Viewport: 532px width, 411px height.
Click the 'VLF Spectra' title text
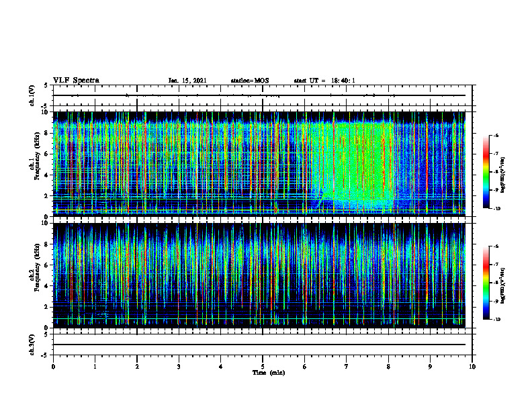(x=76, y=81)
